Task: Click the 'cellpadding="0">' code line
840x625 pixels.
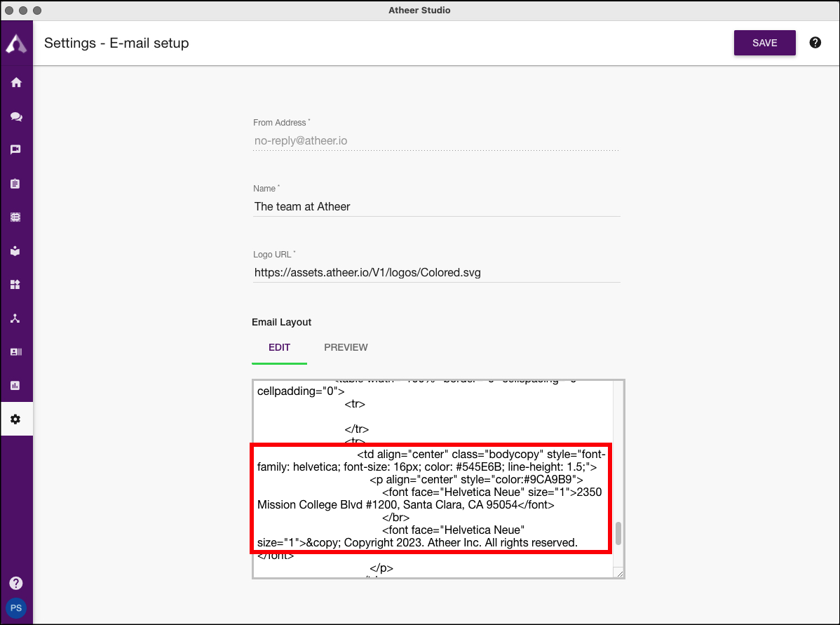Action: click(x=301, y=391)
